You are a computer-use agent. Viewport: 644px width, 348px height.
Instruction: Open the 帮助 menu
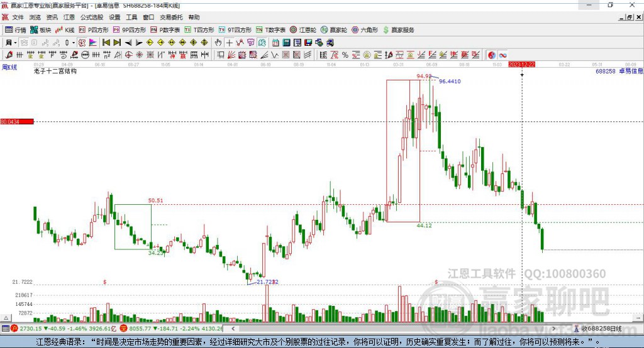[194, 17]
